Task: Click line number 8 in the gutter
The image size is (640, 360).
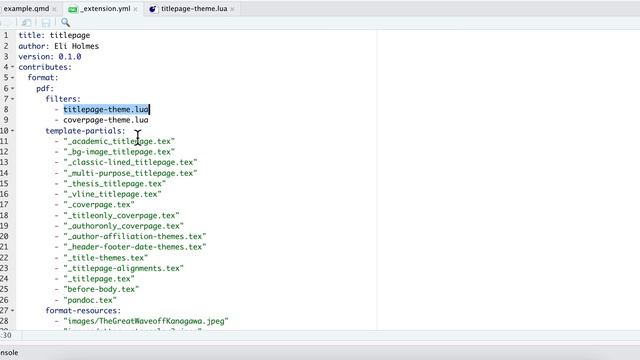Action: point(6,109)
